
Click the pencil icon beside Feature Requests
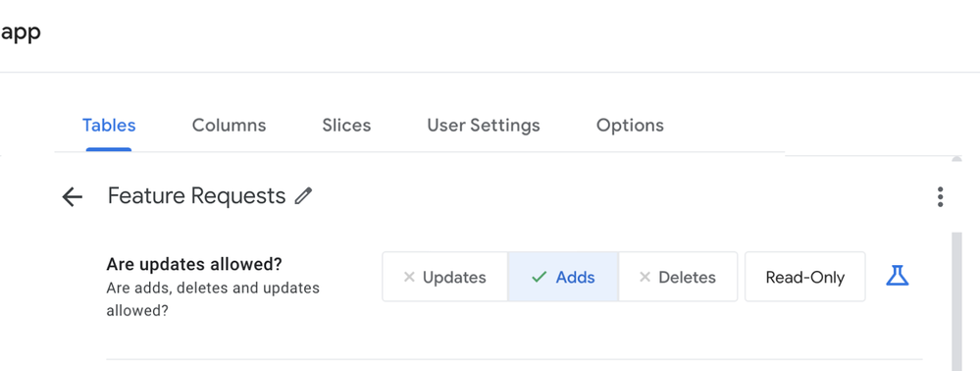[303, 196]
